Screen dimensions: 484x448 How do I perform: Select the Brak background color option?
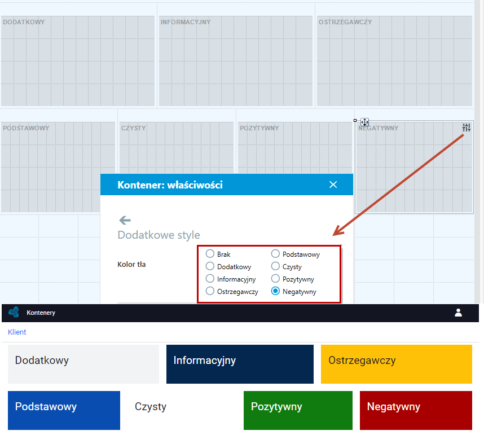click(x=210, y=254)
